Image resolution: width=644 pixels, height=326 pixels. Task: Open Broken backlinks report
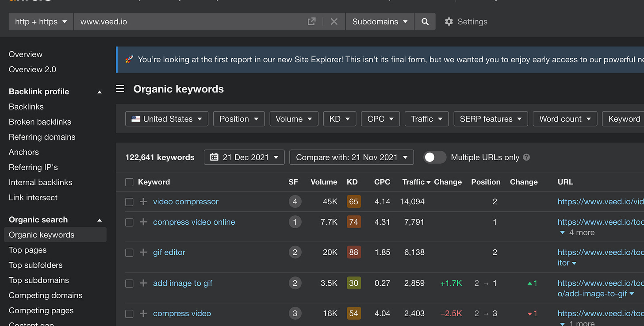point(40,122)
